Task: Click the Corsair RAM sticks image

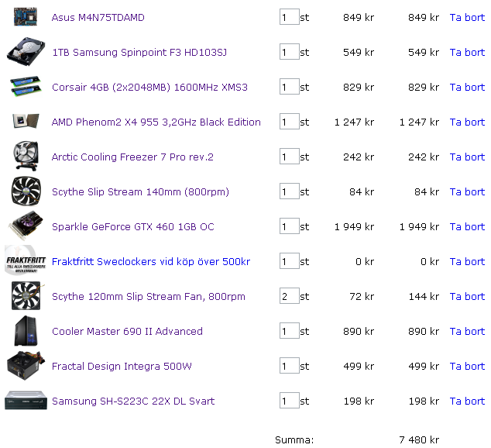Action: coord(26,86)
